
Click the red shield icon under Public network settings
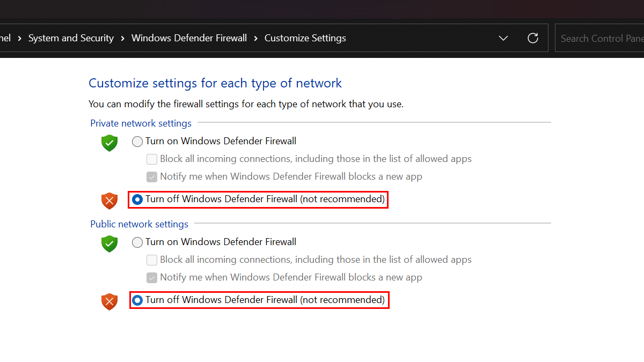pos(109,301)
